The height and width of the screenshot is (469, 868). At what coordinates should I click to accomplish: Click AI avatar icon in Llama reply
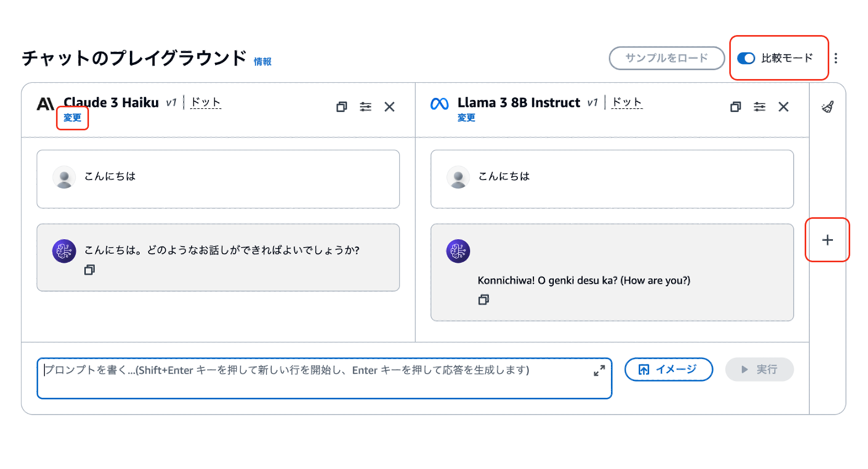[458, 251]
